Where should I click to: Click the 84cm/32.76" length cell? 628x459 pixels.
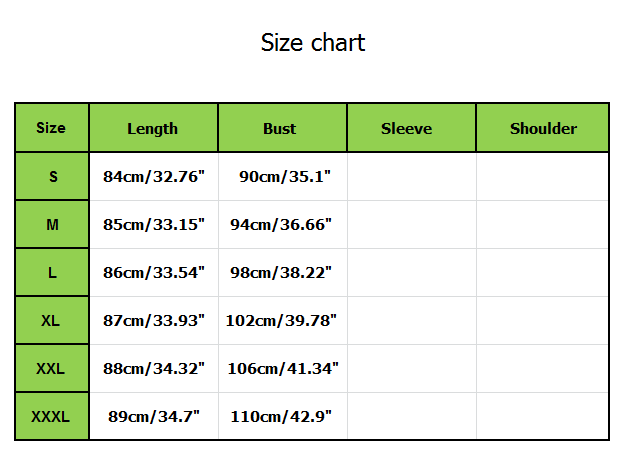click(x=154, y=177)
